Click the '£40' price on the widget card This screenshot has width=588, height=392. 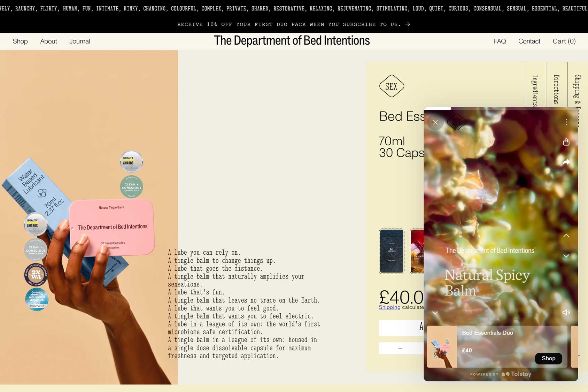pos(467,351)
